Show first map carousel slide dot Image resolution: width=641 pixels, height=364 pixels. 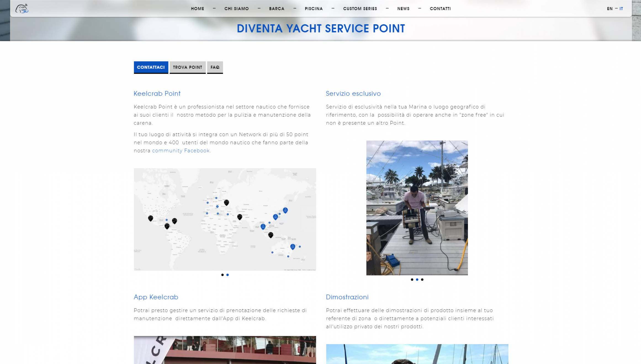pos(222,275)
